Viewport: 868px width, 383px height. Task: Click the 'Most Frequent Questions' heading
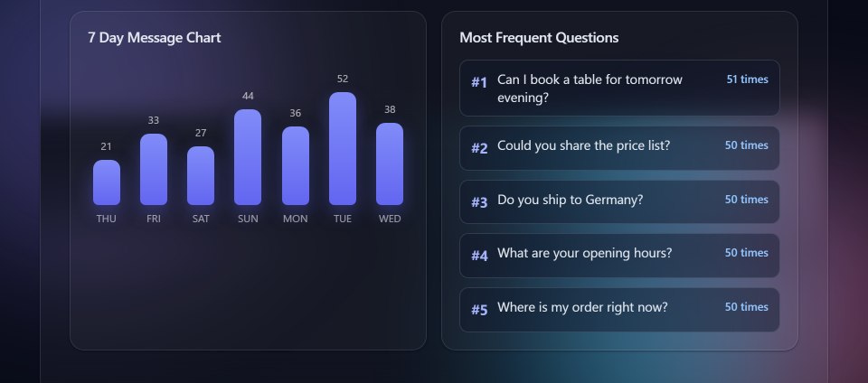coord(539,38)
